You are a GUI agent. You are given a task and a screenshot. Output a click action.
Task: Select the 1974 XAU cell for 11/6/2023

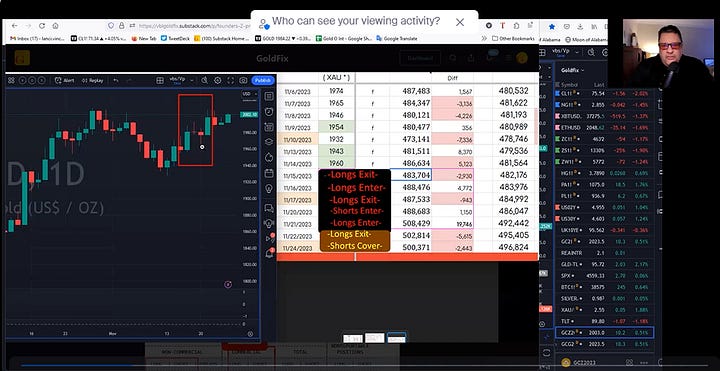pos(336,91)
